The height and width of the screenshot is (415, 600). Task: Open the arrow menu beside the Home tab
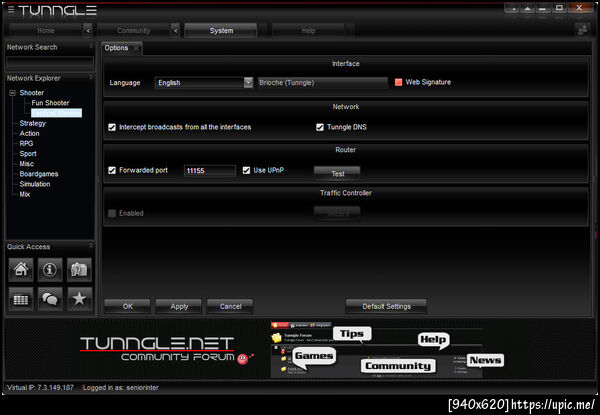pyautogui.click(x=88, y=31)
